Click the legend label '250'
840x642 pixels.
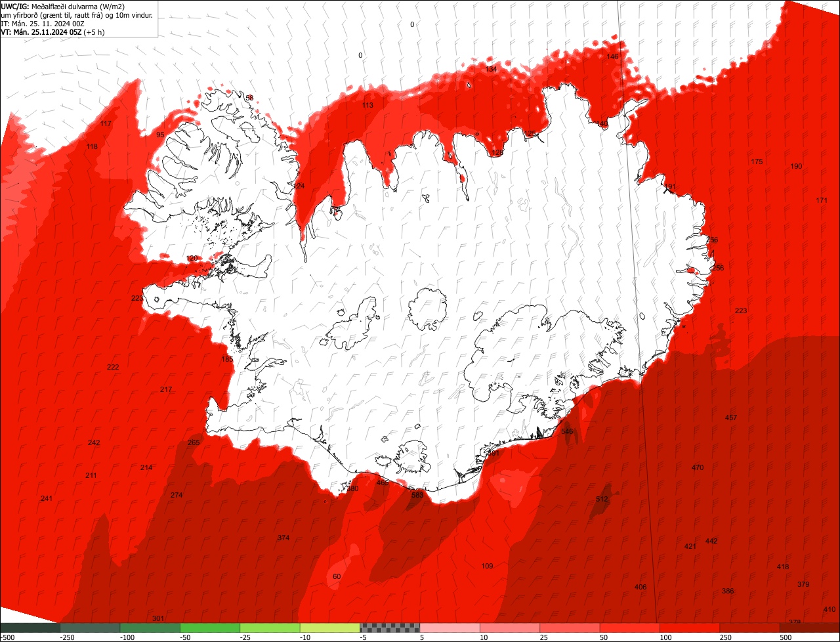pyautogui.click(x=726, y=637)
